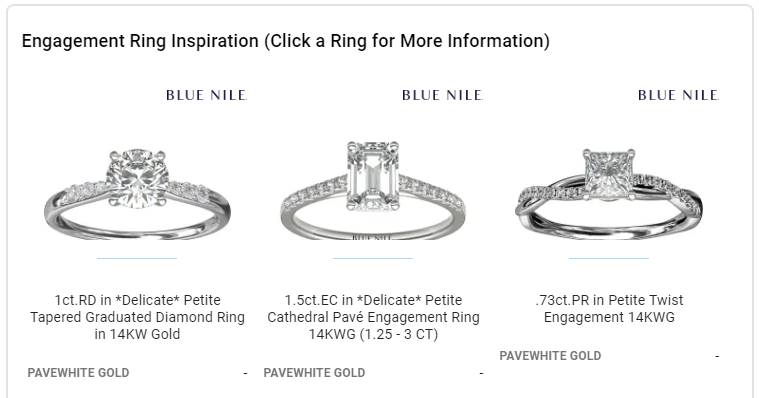This screenshot has width=759, height=398.
Task: Click the dash beside first ring's PAVEWHITE GOLD
Action: pyautogui.click(x=245, y=373)
